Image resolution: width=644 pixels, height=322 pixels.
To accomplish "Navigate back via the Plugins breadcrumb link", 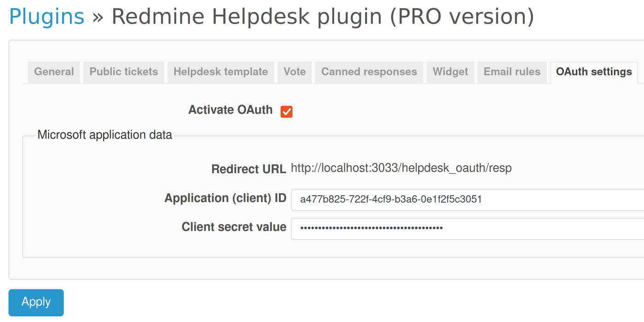I will pyautogui.click(x=46, y=16).
